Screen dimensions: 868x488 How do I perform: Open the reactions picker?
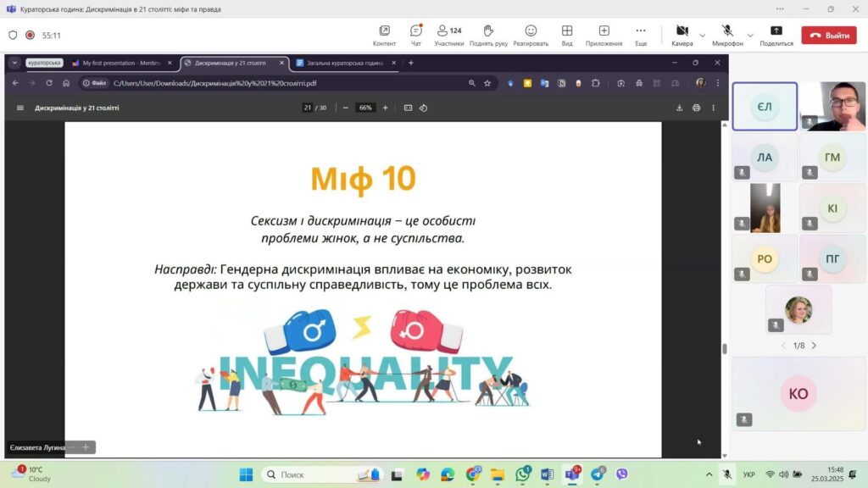531,35
